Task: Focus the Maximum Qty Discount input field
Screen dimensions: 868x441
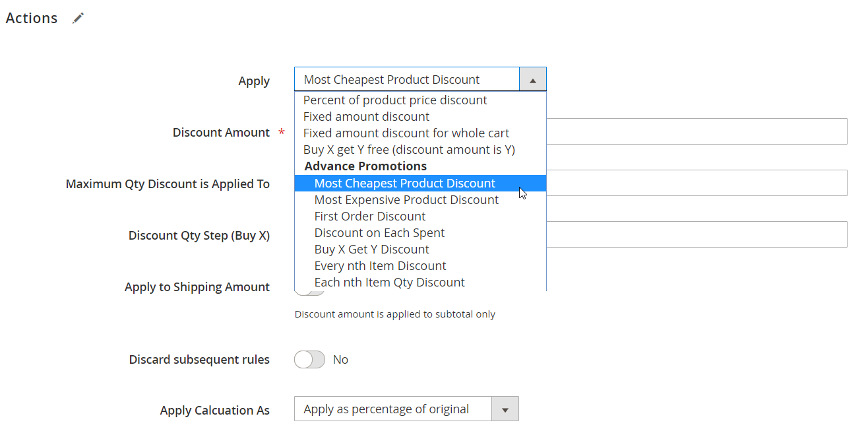Action: click(697, 183)
